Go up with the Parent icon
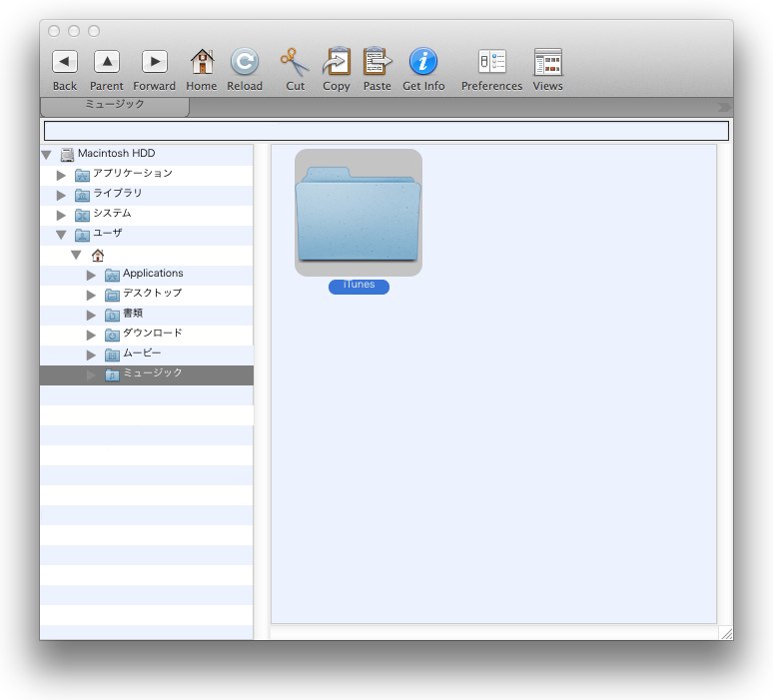 click(x=107, y=62)
